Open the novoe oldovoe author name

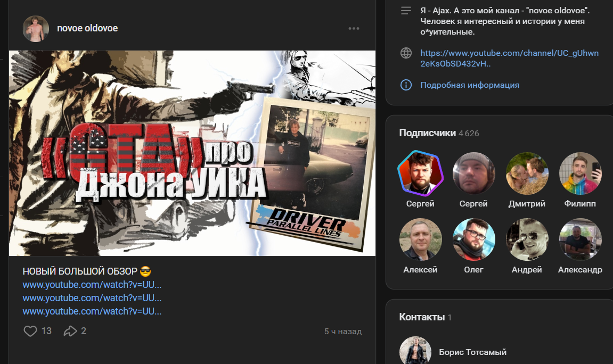pyautogui.click(x=87, y=28)
